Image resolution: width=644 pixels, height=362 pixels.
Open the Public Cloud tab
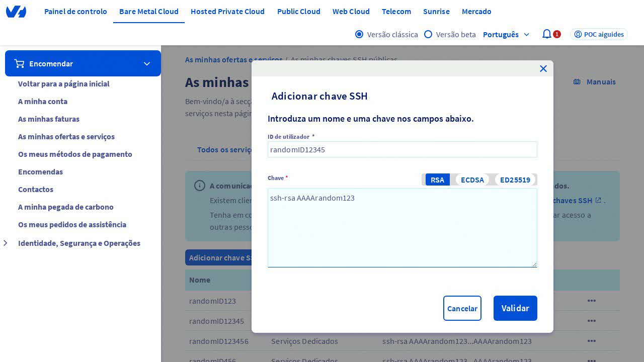pos(298,11)
